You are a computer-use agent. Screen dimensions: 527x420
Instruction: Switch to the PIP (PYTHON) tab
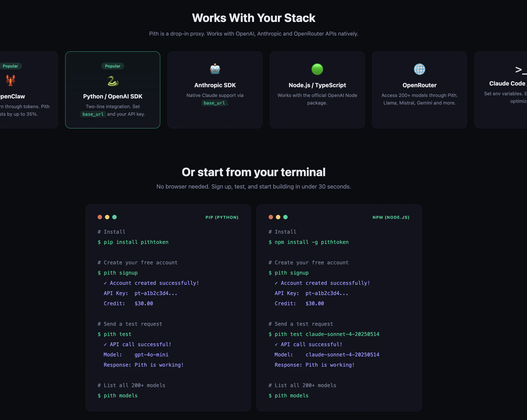coord(222,217)
